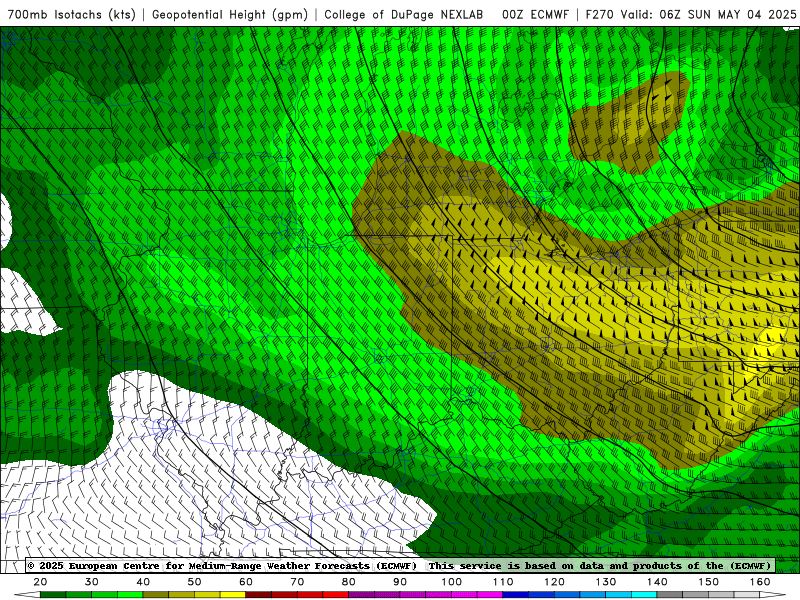
Task: Pick the darkest green 20–25 kt swatch
Action: coord(53,595)
